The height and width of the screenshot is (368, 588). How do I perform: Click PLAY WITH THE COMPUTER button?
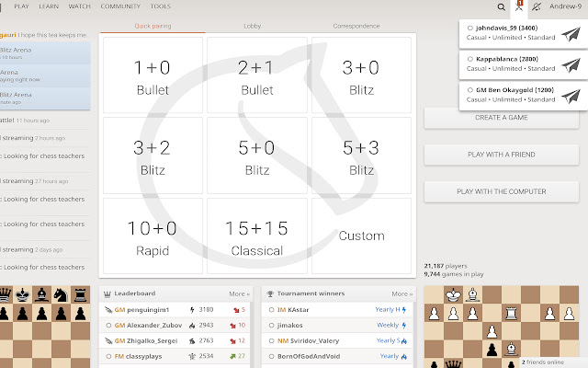click(x=502, y=191)
